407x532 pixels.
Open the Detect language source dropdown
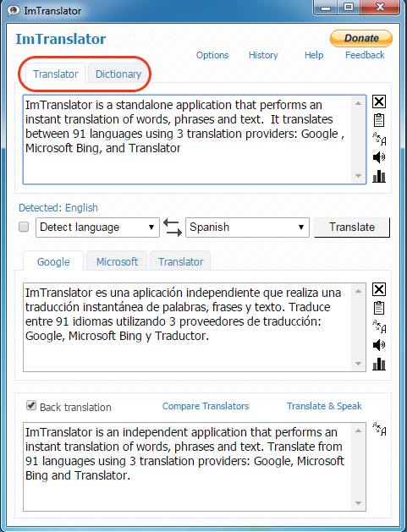pyautogui.click(x=97, y=228)
